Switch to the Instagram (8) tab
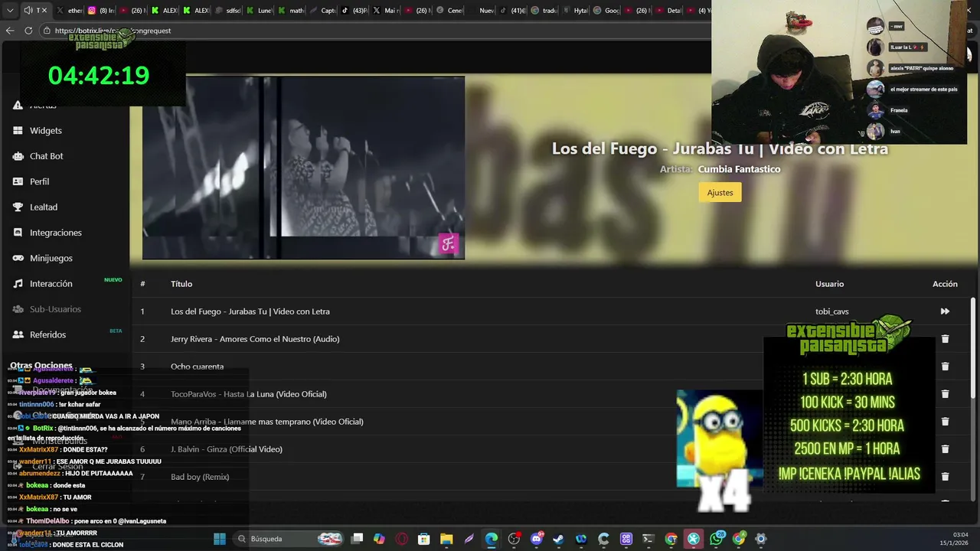 pyautogui.click(x=100, y=11)
